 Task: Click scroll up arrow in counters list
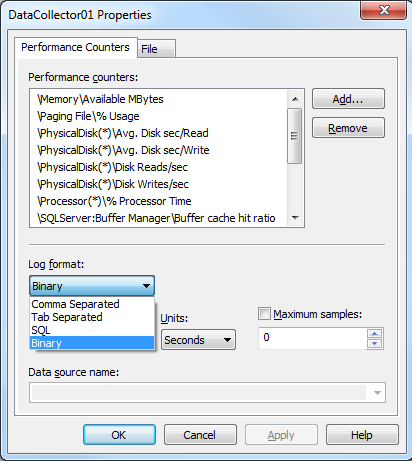tap(295, 99)
